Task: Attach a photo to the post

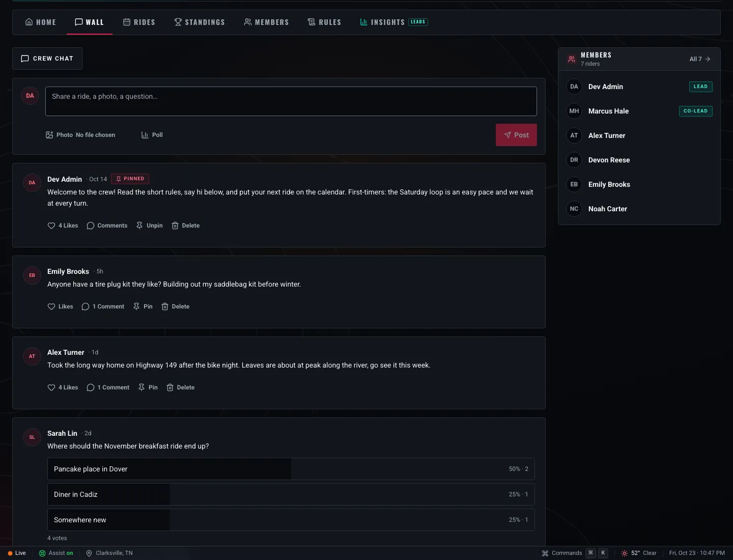Action: (x=80, y=135)
